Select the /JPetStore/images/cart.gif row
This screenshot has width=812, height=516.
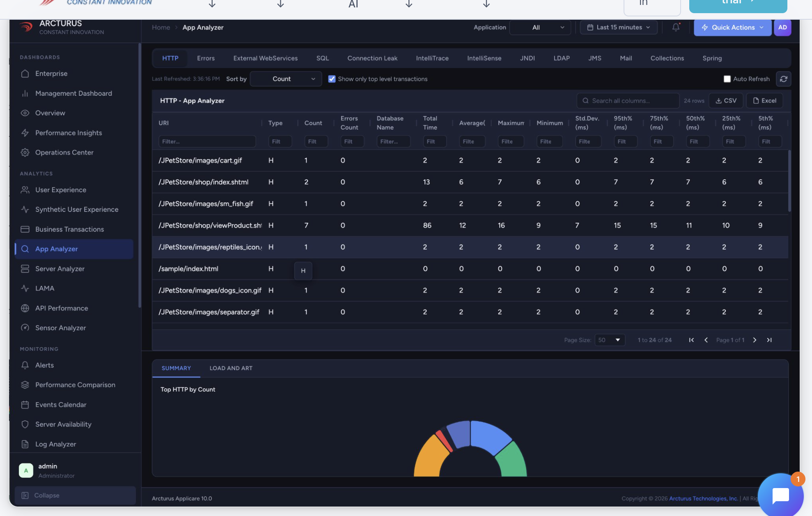coord(470,160)
